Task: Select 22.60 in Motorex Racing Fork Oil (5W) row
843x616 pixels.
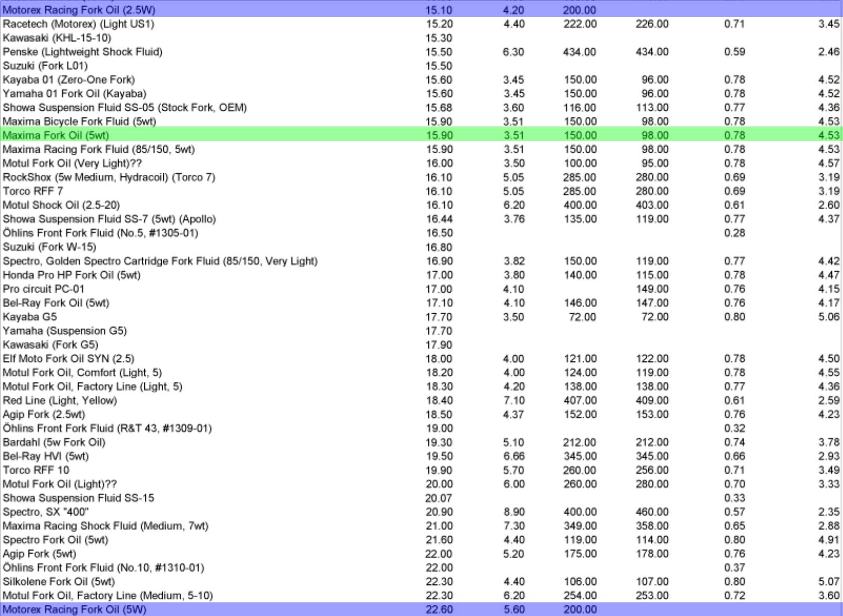Action: [439, 609]
